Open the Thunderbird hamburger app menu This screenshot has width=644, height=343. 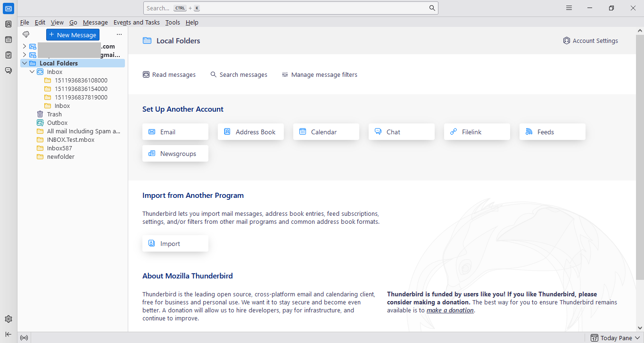[x=569, y=8]
